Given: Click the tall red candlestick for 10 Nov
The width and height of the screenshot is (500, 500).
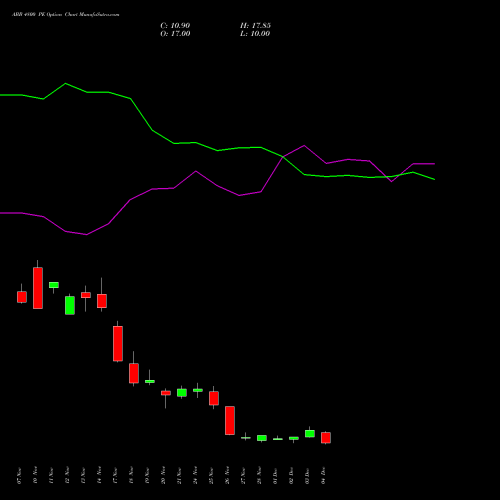Looking at the screenshot, I should [38, 288].
